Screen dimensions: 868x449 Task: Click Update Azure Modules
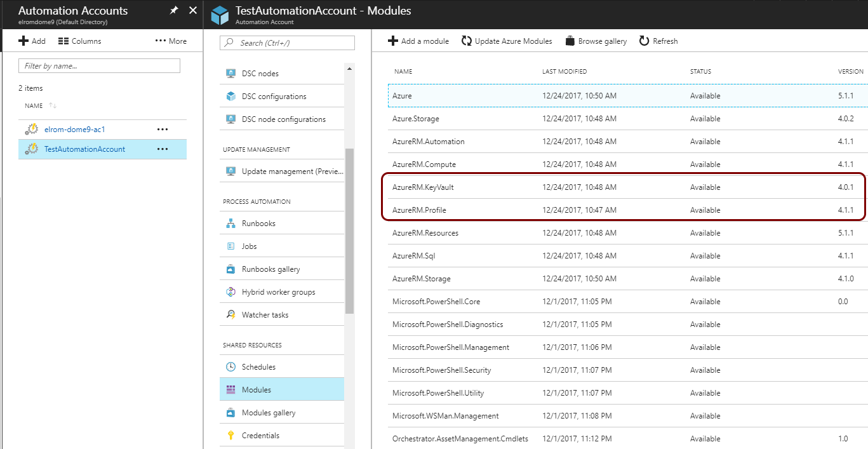507,41
